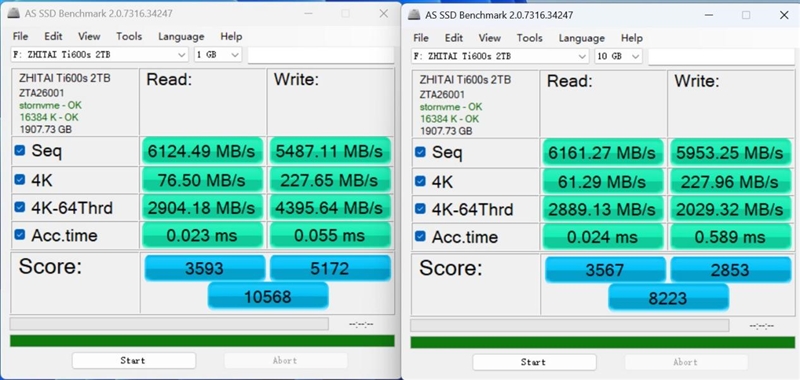The width and height of the screenshot is (800, 380).
Task: Open File menu in right window
Action: pos(421,38)
